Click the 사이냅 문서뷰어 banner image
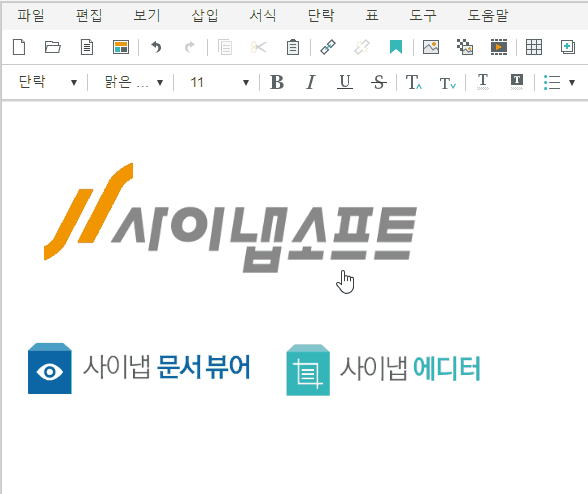Viewport: 588px width, 494px height. click(x=139, y=369)
